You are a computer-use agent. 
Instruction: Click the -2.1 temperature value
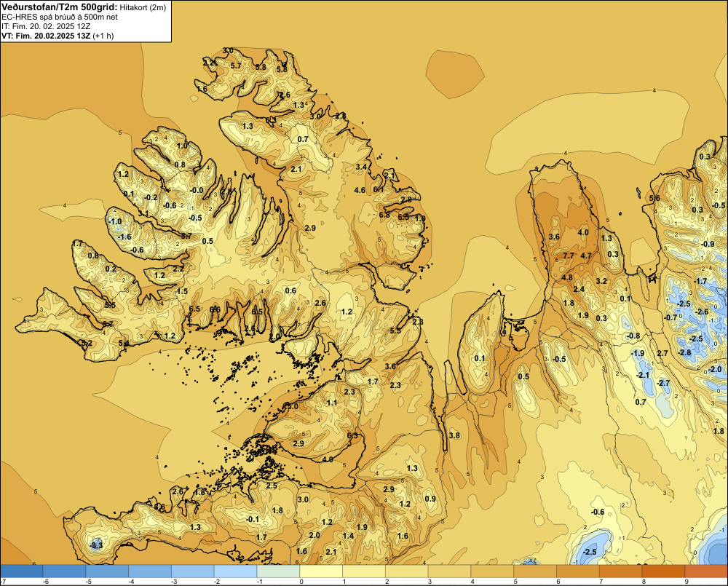click(x=643, y=375)
